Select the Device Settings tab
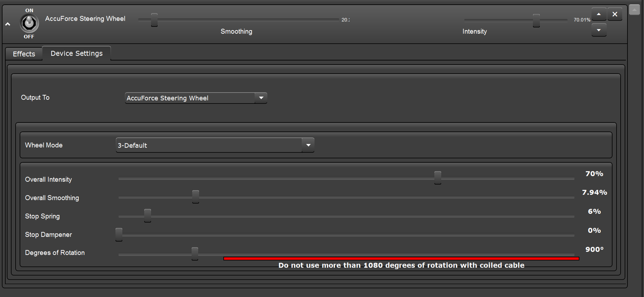The height and width of the screenshot is (297, 644). (x=76, y=53)
